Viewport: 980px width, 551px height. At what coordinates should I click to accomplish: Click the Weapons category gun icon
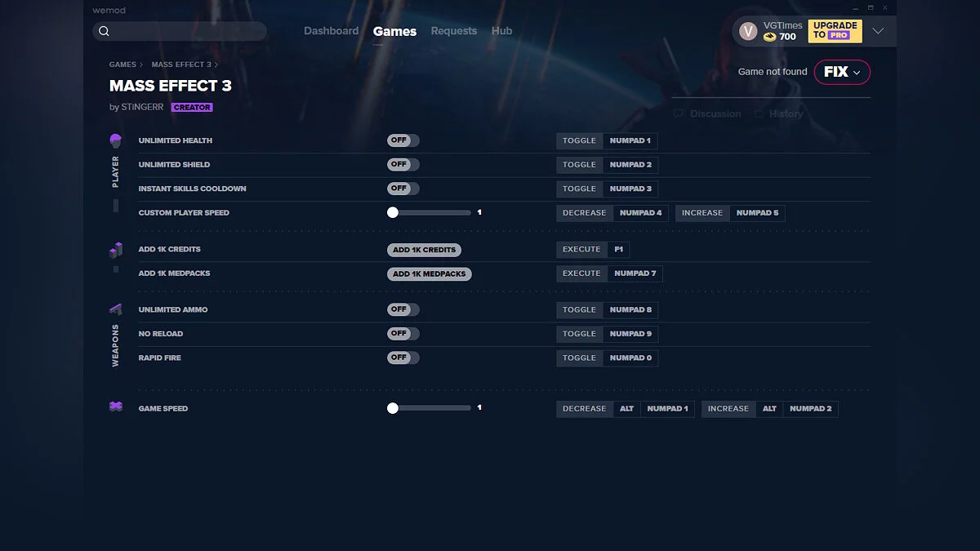point(116,309)
